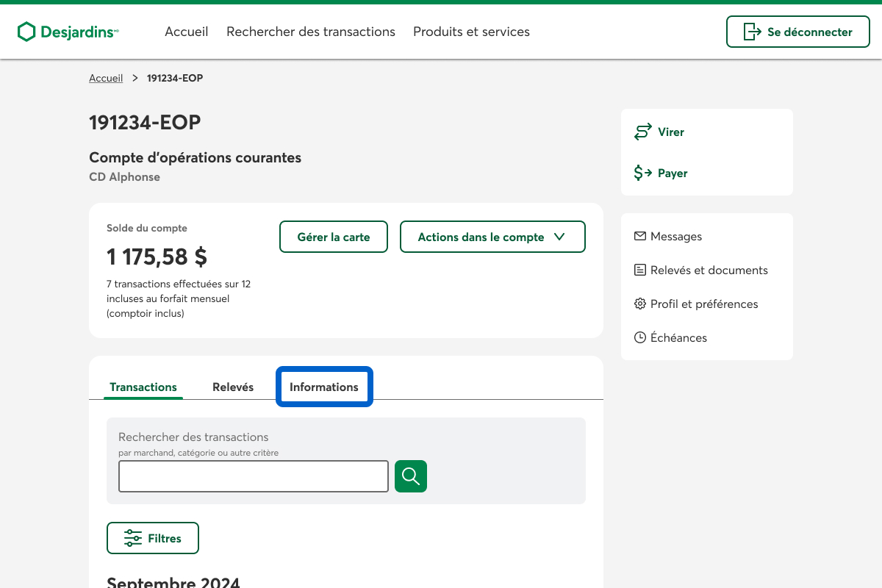Follow the Accueil breadcrumb link
Viewport: 882px width, 588px height.
tap(106, 78)
